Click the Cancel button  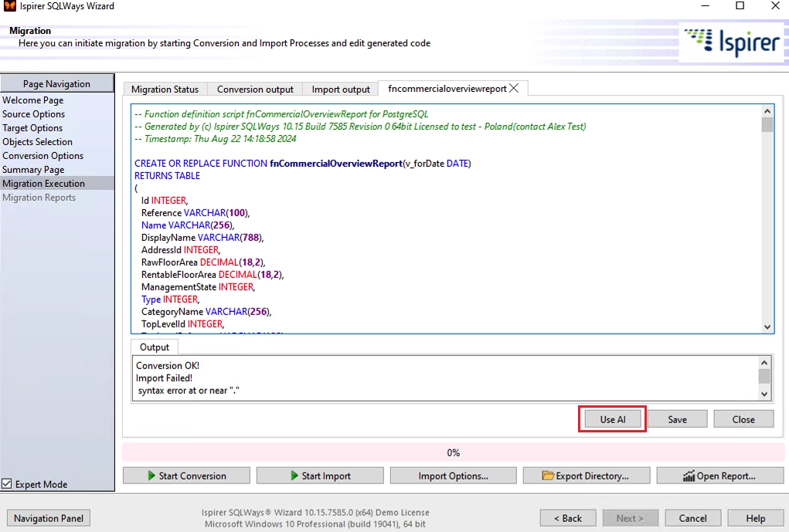pos(692,518)
